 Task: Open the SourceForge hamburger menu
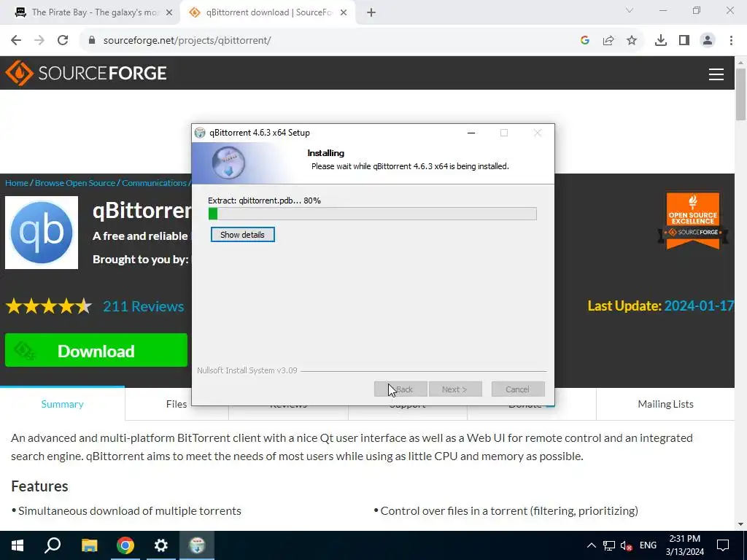click(x=716, y=74)
